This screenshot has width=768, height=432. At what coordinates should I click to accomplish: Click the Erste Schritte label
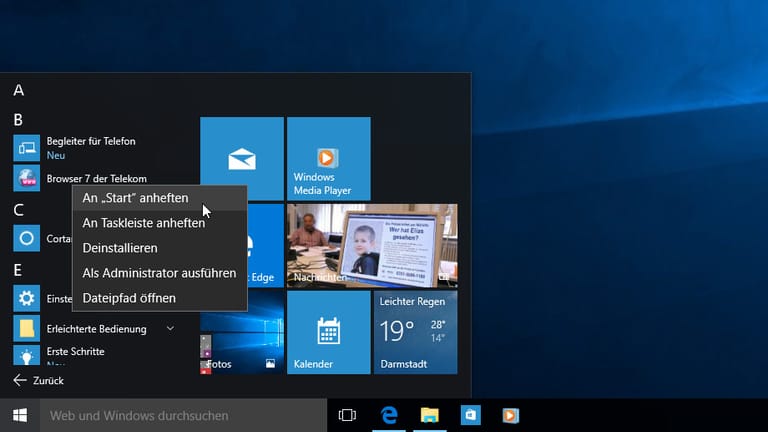pyautogui.click(x=75, y=352)
